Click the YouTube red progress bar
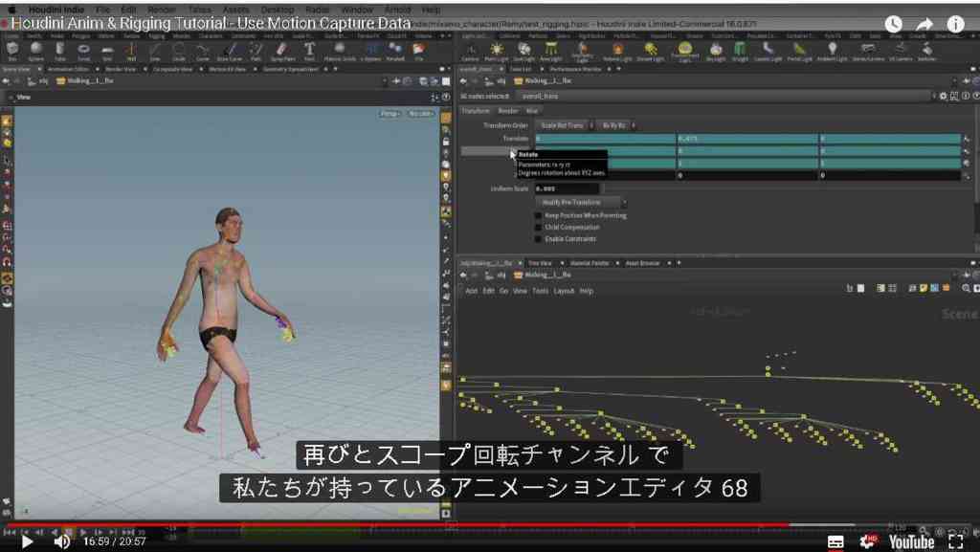Screen dimensions: 980x552 coord(400,525)
